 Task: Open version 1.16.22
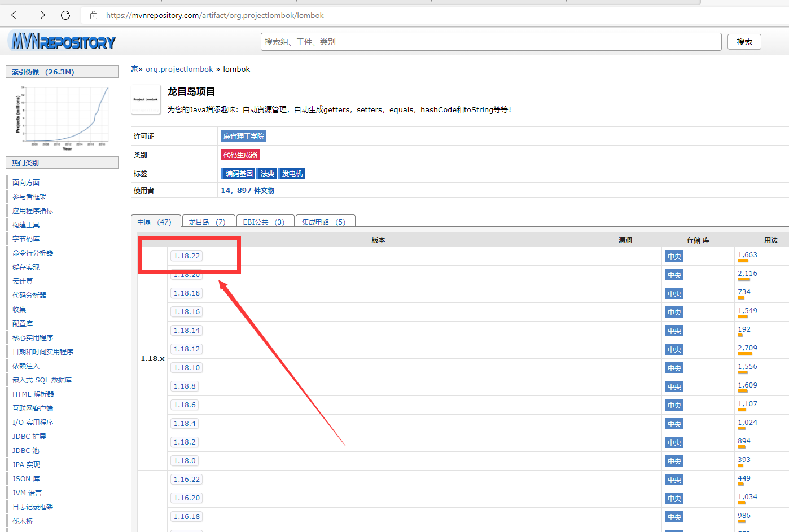coord(187,479)
